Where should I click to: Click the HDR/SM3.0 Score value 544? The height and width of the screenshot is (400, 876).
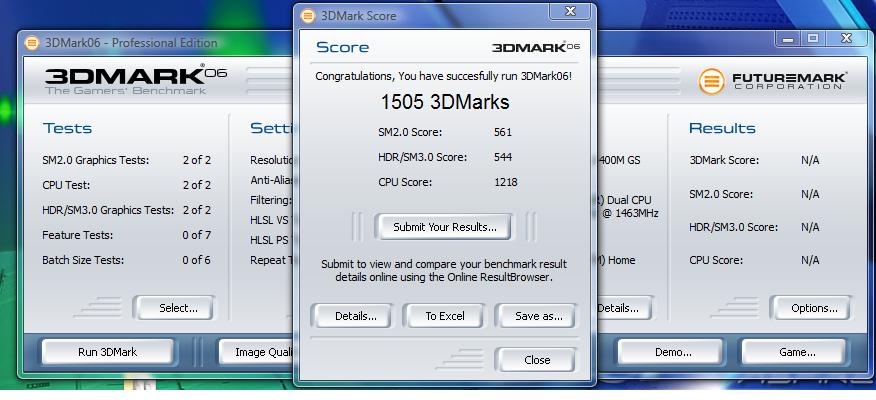pos(502,157)
